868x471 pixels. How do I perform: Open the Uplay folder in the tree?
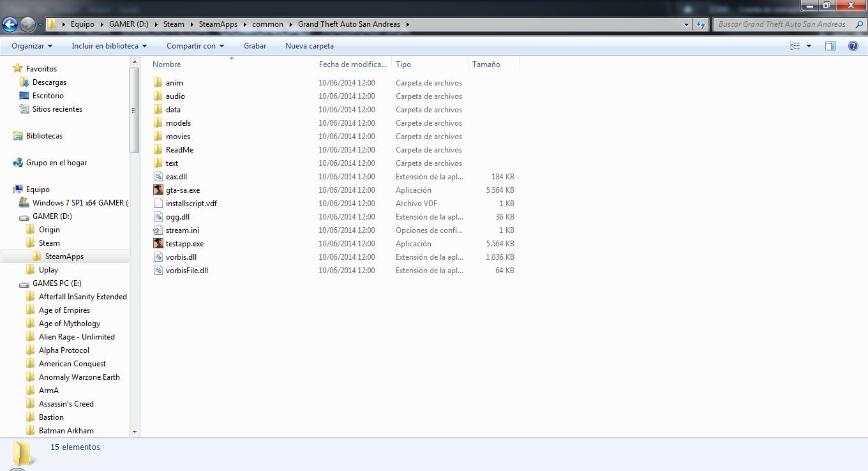(48, 270)
